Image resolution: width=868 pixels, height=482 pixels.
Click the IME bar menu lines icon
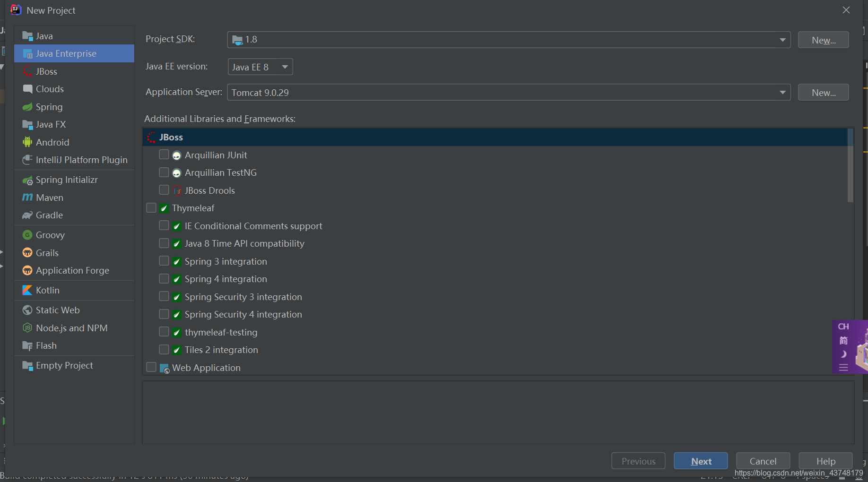843,367
